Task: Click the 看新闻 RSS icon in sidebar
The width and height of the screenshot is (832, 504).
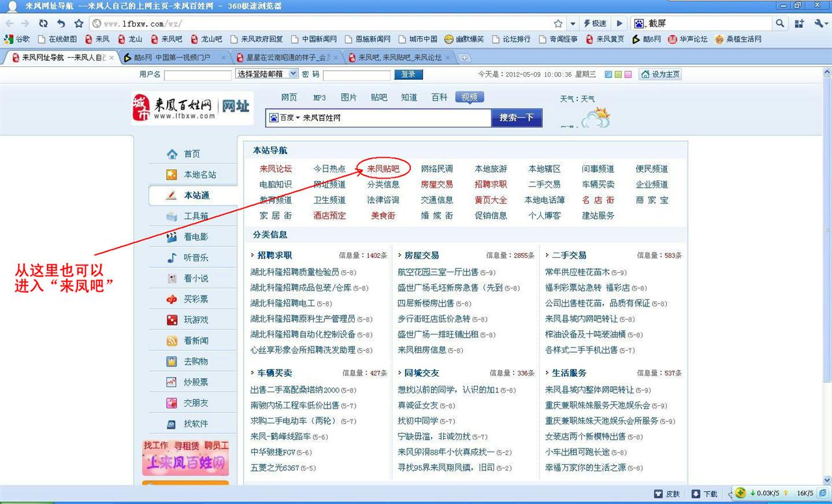Action: pyautogui.click(x=172, y=341)
